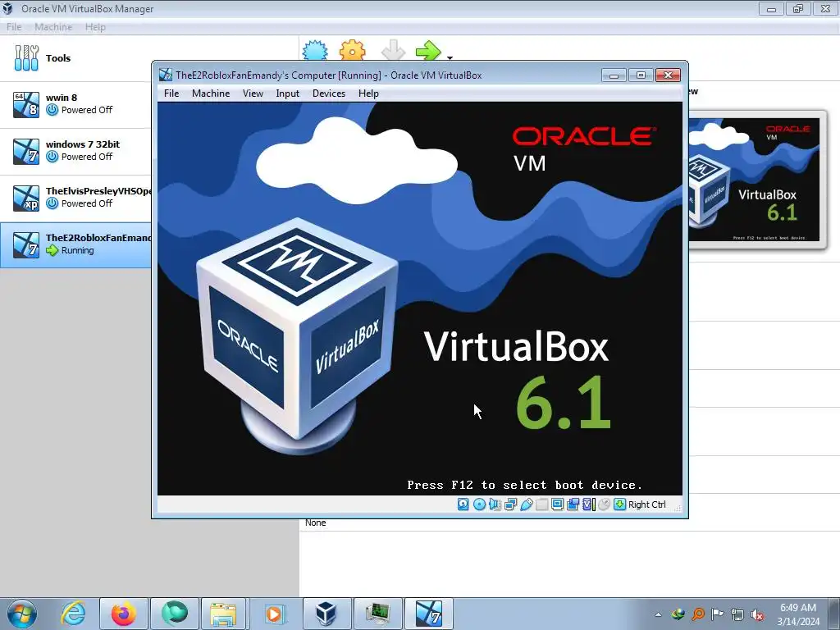This screenshot has height=630, width=840.
Task: Open Windows Media Player on taskbar
Action: point(274,614)
